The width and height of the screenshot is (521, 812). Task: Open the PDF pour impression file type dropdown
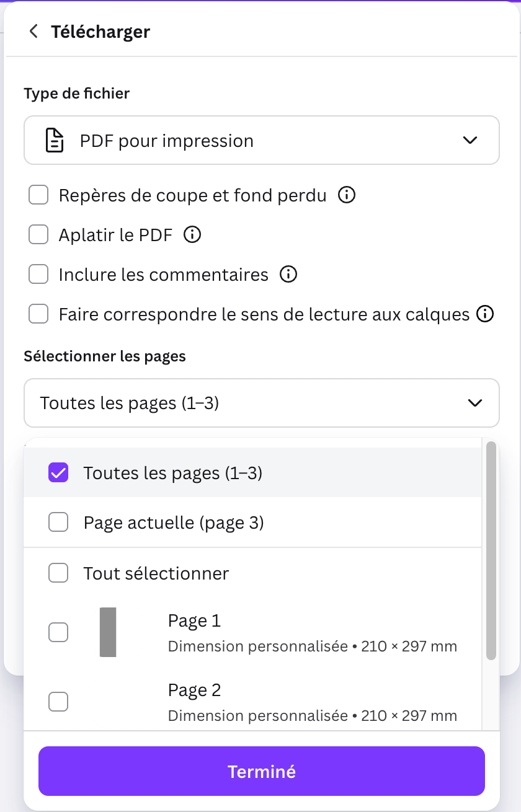pyautogui.click(x=261, y=141)
